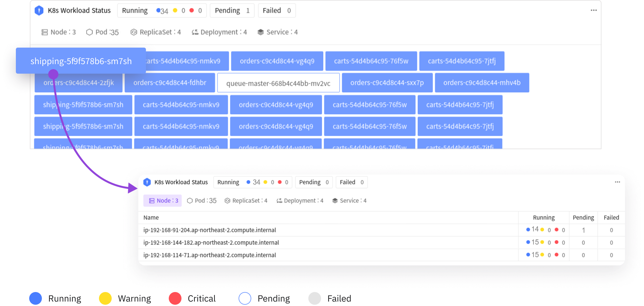Viewport: 644px width, 306px height.
Task: Click the blue Running legend swatch
Action: (36, 298)
